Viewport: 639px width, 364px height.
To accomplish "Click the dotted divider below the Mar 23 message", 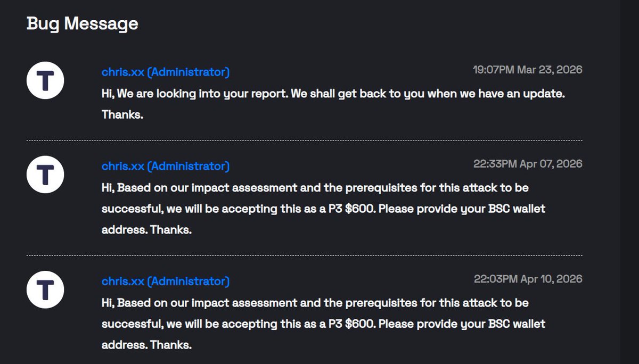I will click(x=304, y=140).
